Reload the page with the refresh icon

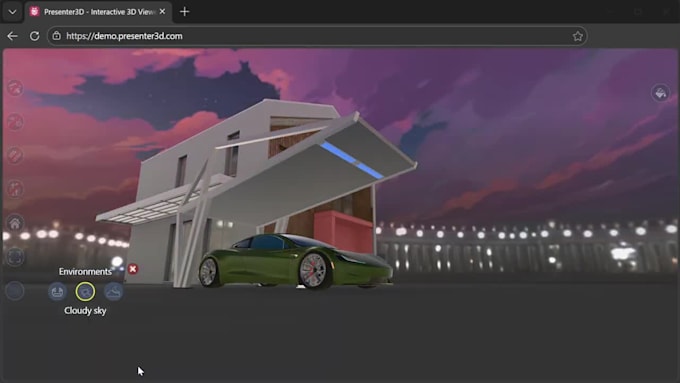35,36
